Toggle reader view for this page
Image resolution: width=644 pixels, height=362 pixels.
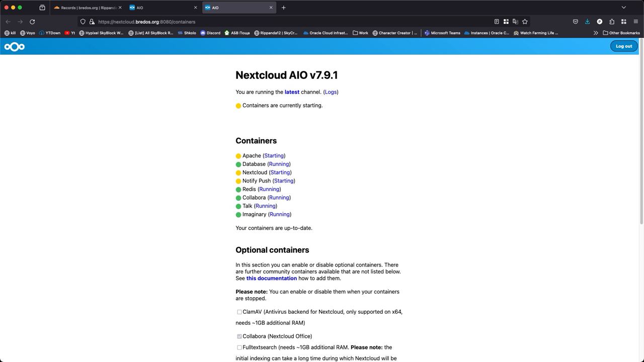pyautogui.click(x=497, y=22)
